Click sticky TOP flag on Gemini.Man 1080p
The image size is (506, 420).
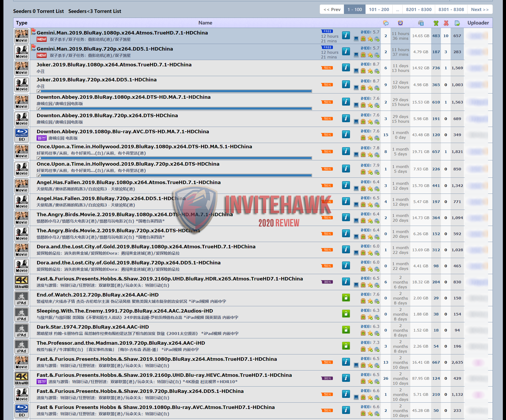point(33,32)
